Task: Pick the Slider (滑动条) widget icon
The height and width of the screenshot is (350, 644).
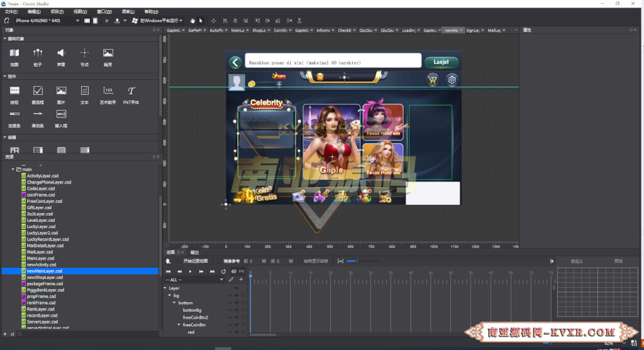Action: 38,114
